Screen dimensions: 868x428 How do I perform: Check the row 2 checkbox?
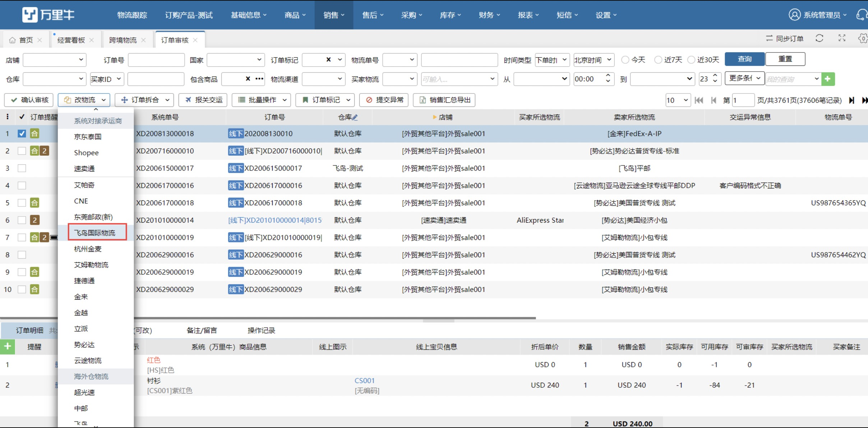[x=22, y=151]
